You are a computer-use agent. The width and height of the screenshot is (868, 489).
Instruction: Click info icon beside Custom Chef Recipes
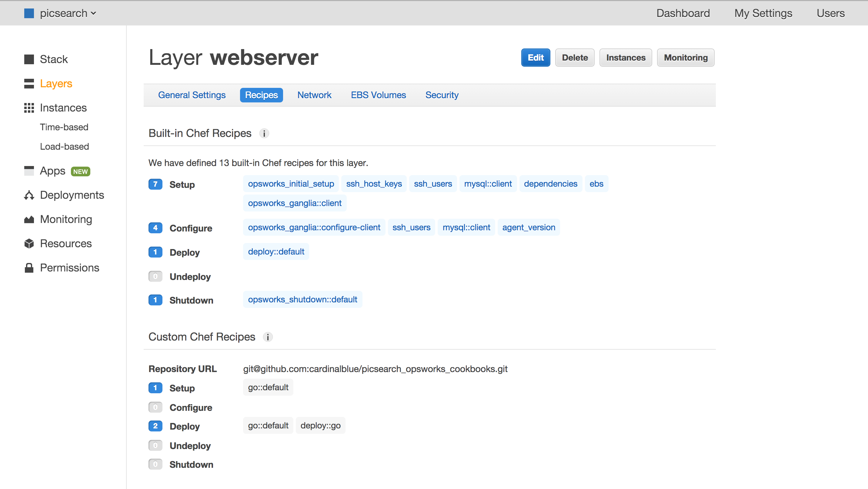tap(268, 337)
